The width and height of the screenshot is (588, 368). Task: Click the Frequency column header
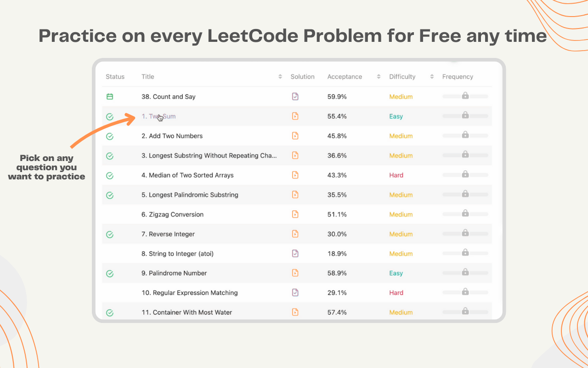[x=458, y=77]
